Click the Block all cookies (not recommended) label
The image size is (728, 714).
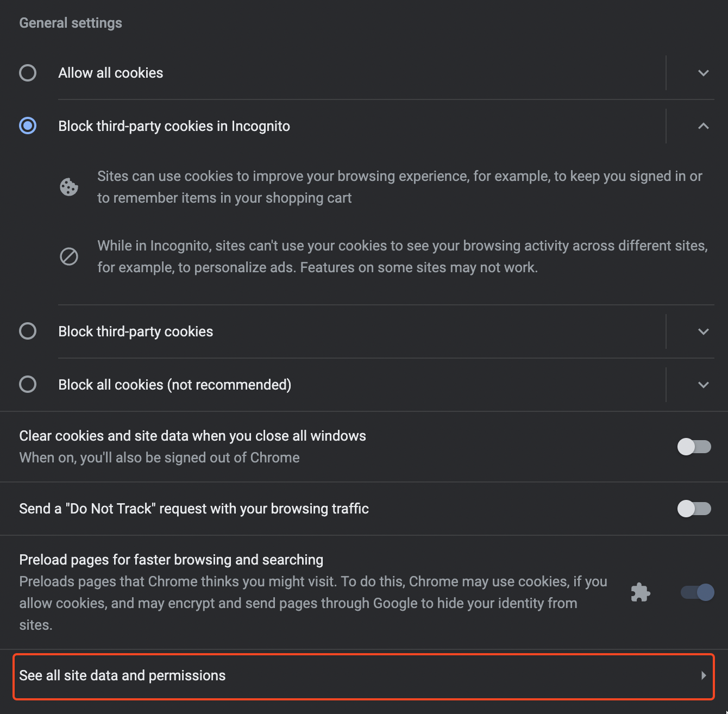pos(175,385)
